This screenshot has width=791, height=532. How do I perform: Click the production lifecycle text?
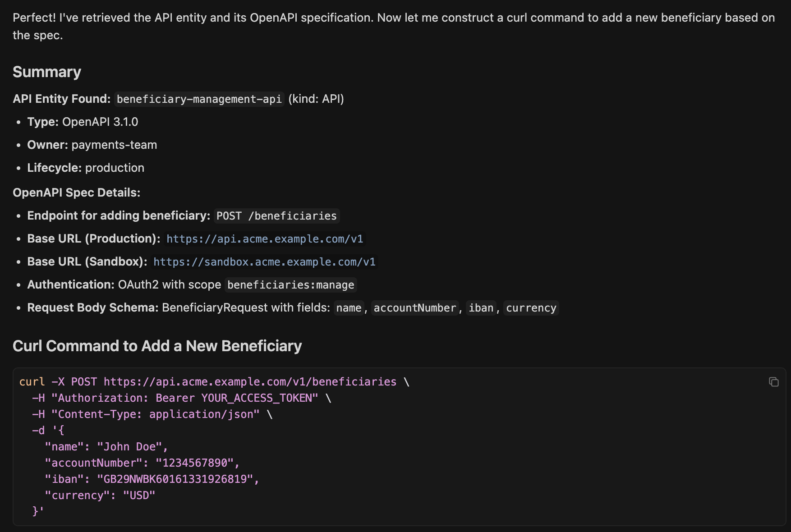[x=114, y=167]
